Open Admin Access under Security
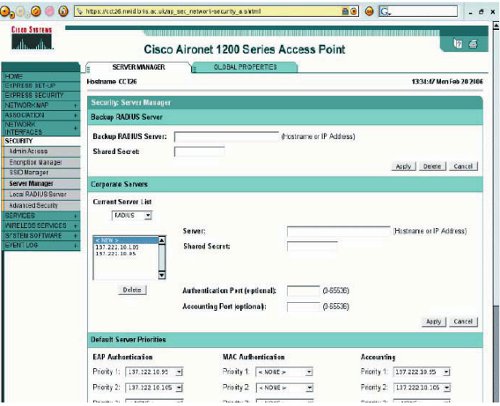 point(42,151)
